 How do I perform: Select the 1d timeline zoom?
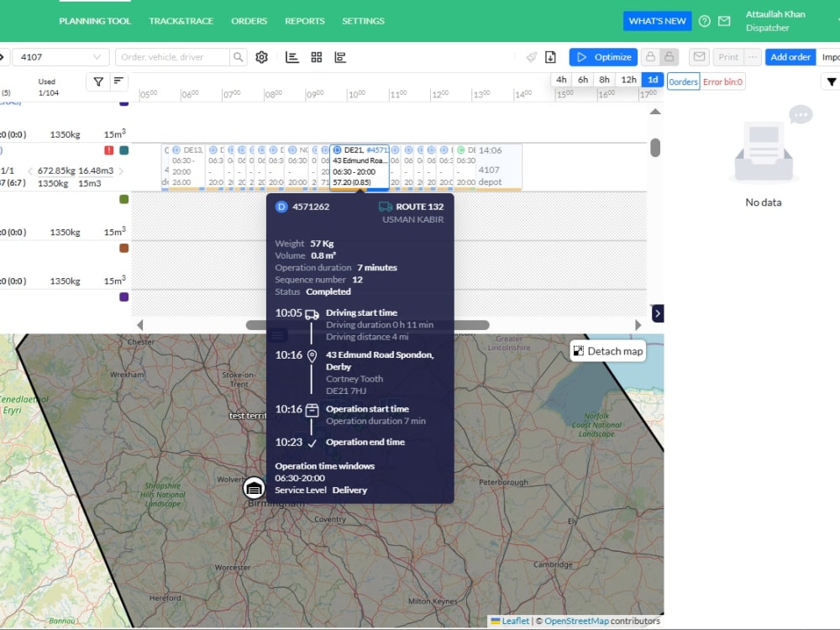point(653,80)
